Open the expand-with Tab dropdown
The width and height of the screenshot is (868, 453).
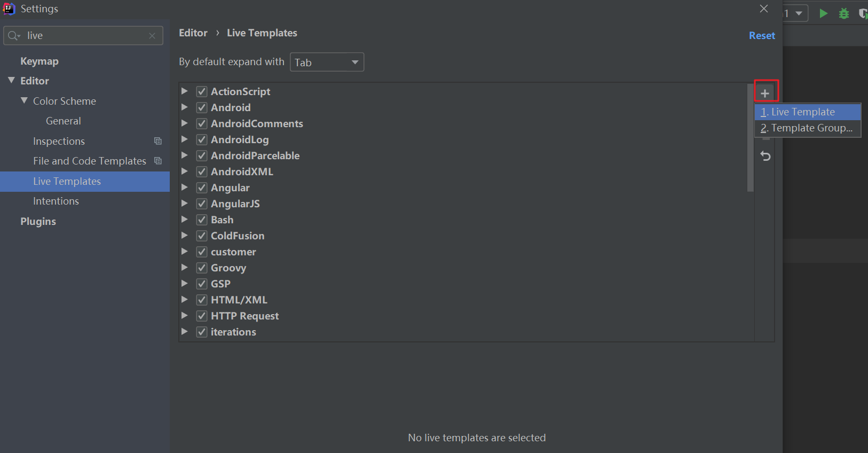coord(327,62)
